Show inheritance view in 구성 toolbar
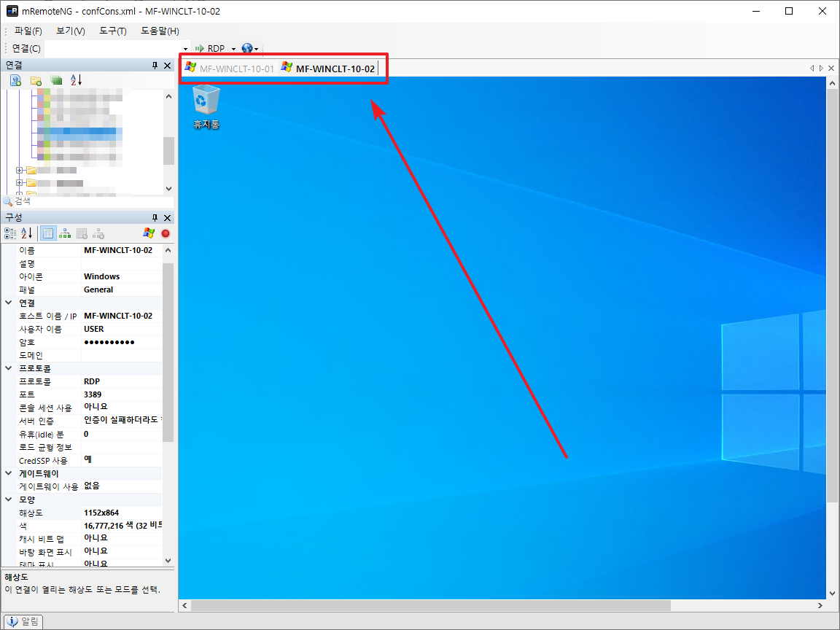This screenshot has height=630, width=840. 65,233
